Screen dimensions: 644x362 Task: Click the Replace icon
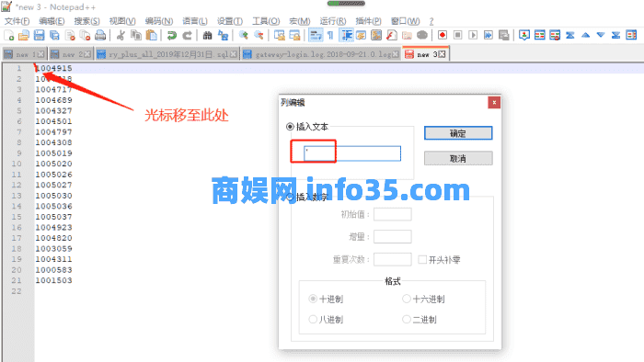click(x=223, y=36)
